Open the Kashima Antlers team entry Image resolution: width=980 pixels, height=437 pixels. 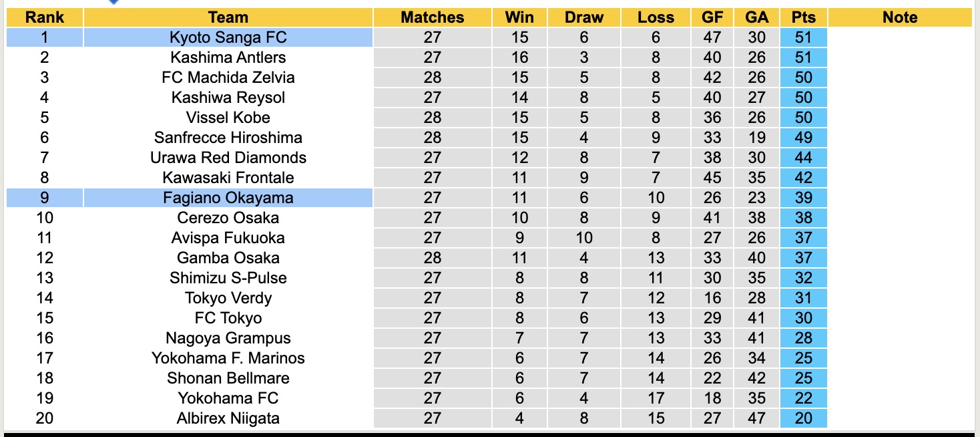228,57
